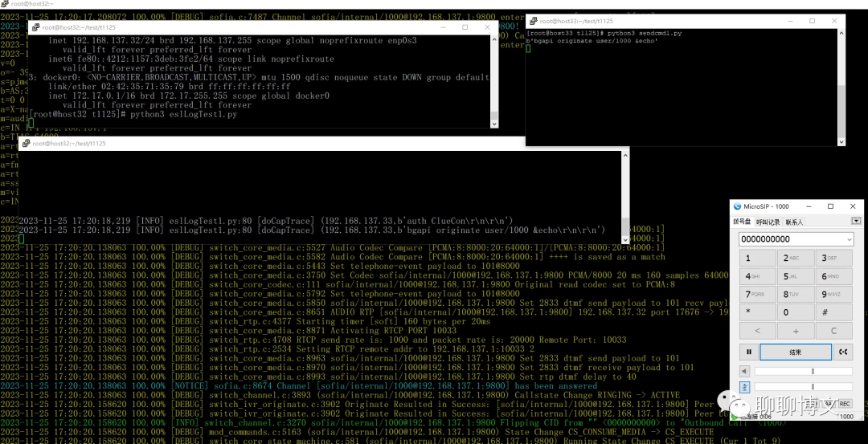This screenshot has width=868, height=444.
Task: Clear the number with the C key
Action: (x=834, y=331)
